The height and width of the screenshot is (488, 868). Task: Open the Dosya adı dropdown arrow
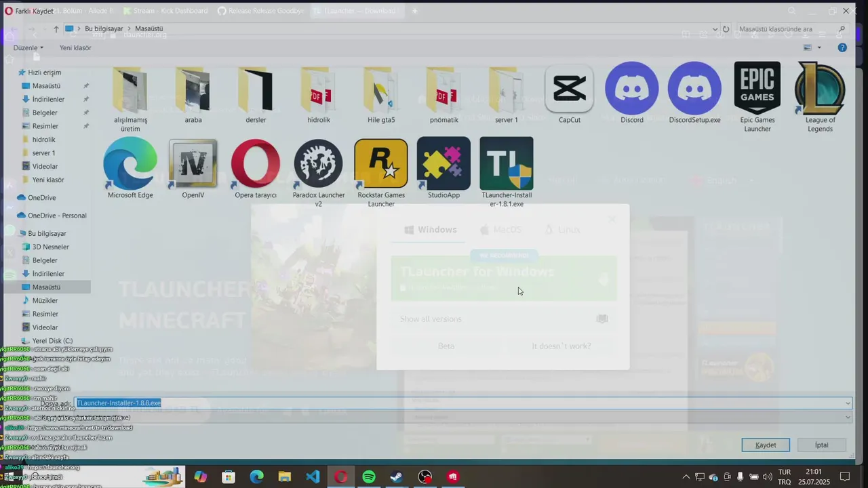pos(848,403)
